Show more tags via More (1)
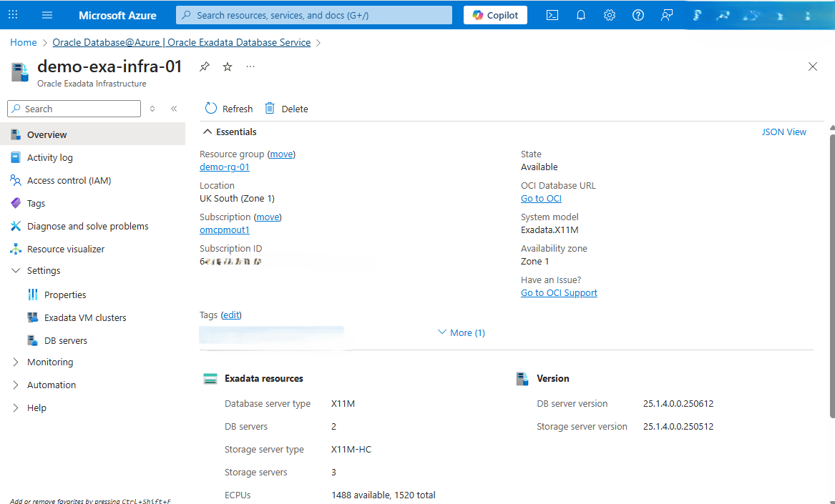835x504 pixels. [461, 332]
